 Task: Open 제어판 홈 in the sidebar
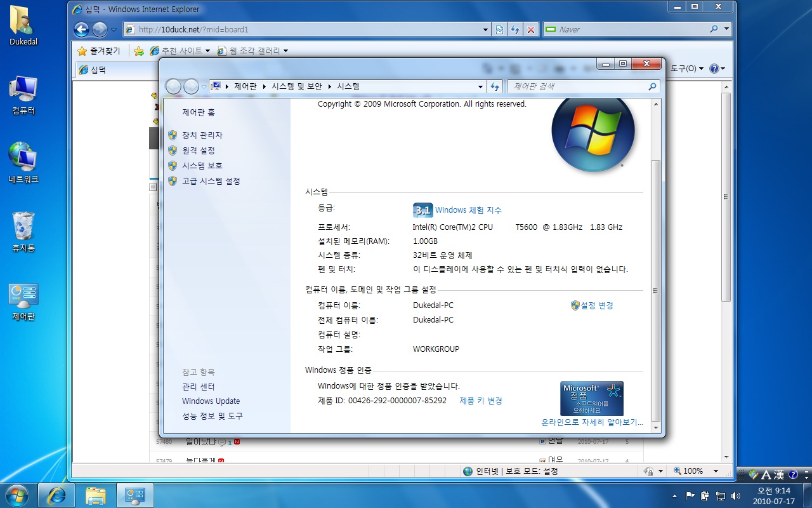[199, 112]
